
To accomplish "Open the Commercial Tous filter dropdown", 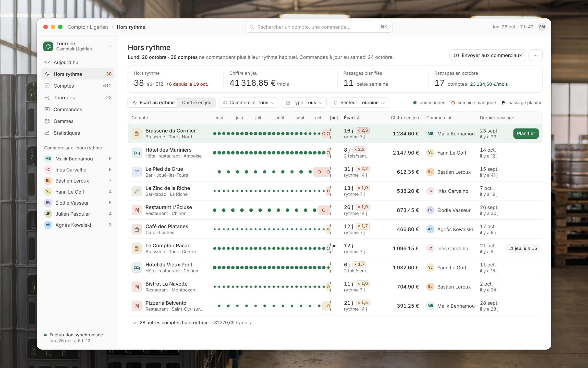I will (x=249, y=103).
